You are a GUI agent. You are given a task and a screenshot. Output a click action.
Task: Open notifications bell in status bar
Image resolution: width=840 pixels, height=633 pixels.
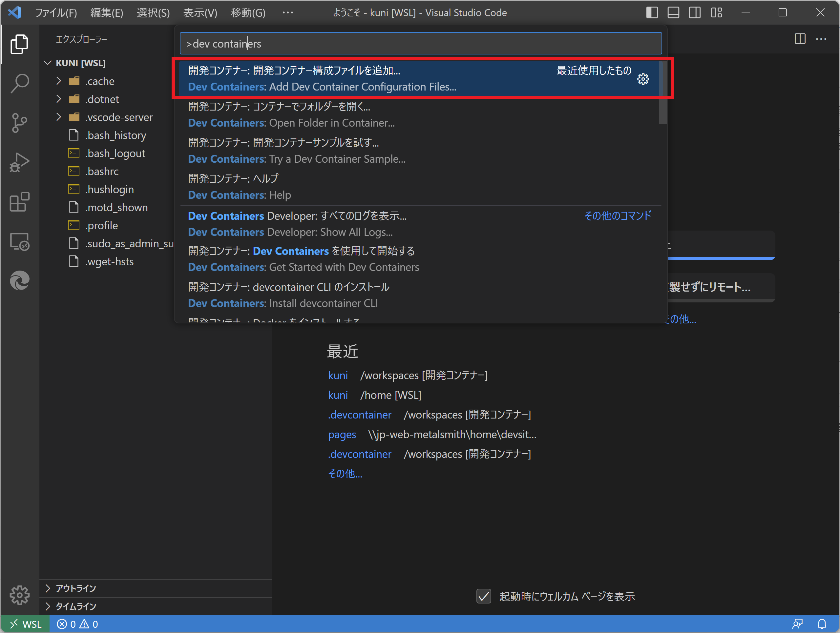point(822,624)
